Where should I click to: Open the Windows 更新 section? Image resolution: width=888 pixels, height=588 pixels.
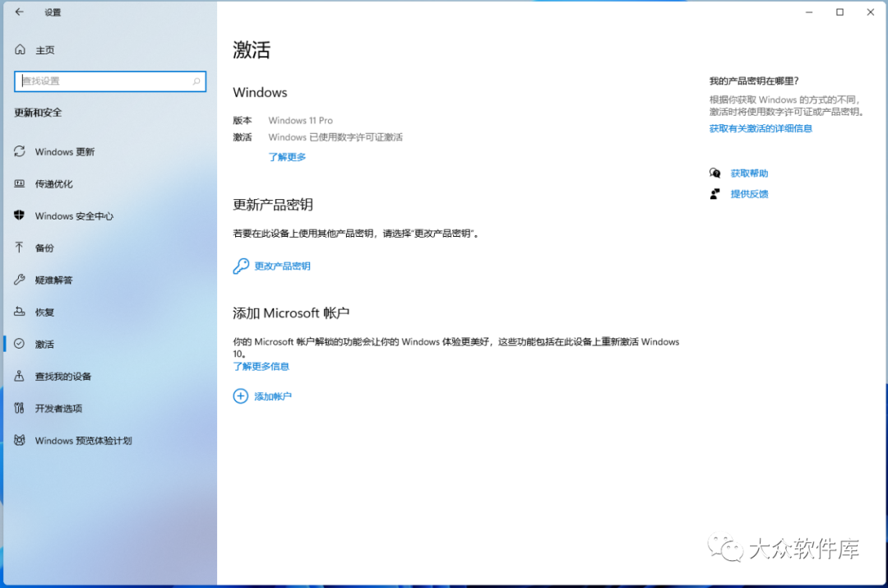point(66,151)
